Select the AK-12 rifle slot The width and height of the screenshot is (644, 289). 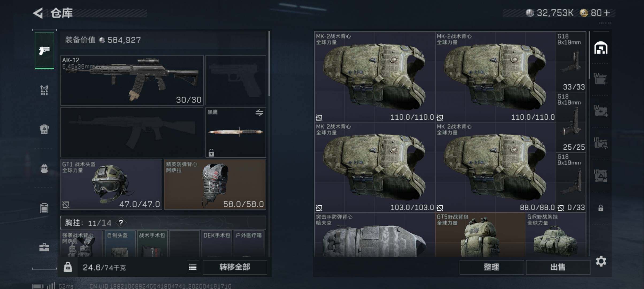132,80
